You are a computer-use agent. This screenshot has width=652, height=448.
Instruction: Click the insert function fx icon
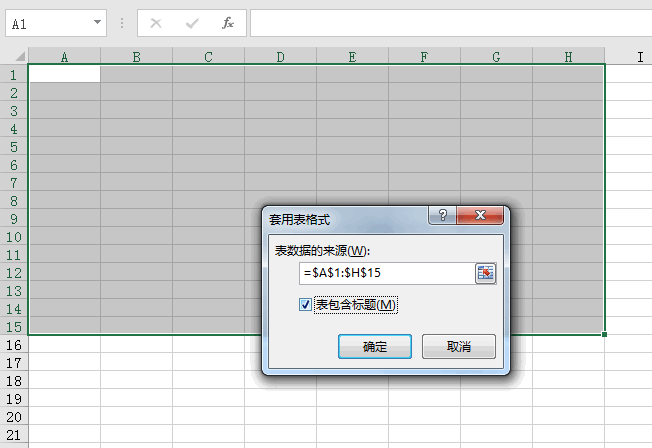pyautogui.click(x=227, y=23)
